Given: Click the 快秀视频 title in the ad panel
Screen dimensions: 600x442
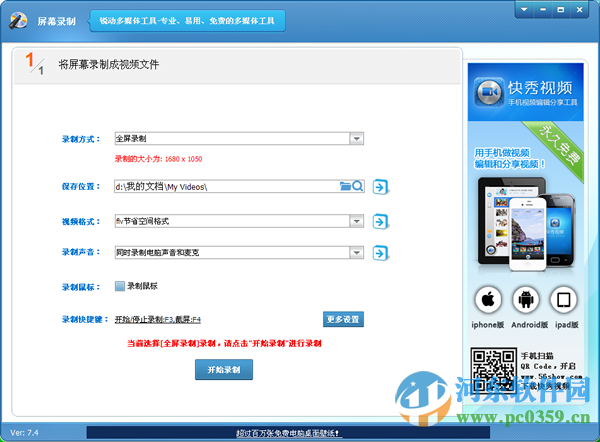Looking at the screenshot, I should (540, 88).
